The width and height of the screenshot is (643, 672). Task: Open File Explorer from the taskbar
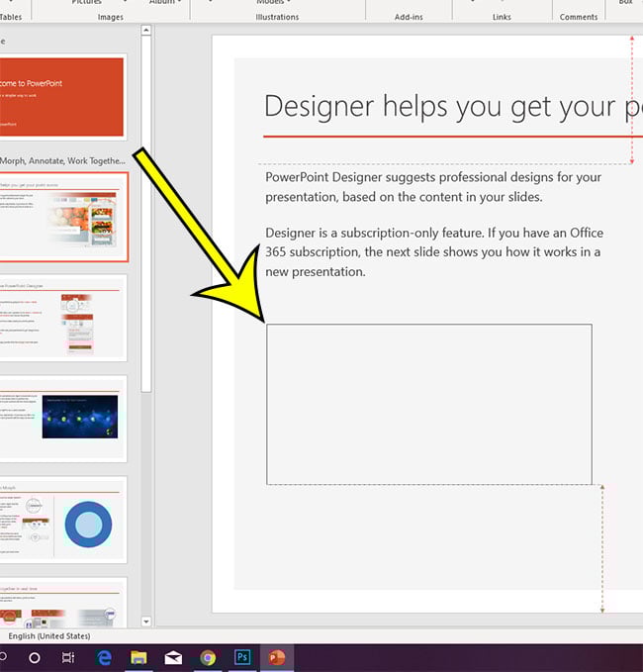[138, 657]
